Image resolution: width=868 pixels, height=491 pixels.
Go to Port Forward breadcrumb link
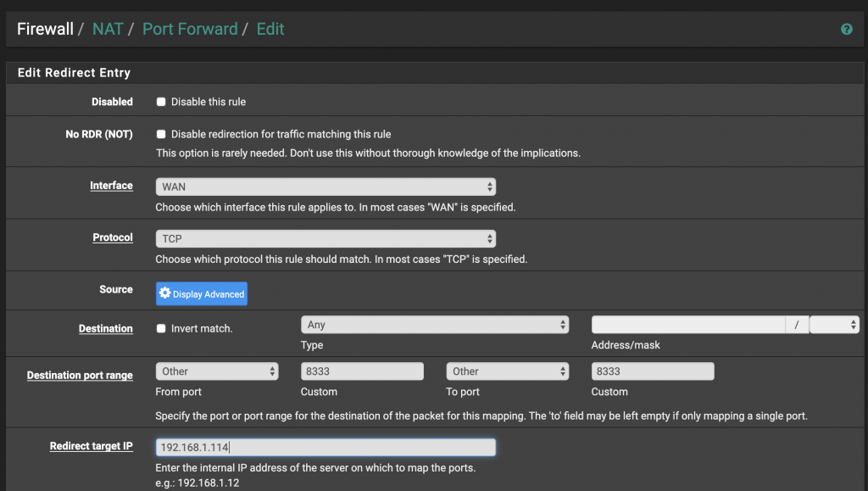tap(190, 29)
